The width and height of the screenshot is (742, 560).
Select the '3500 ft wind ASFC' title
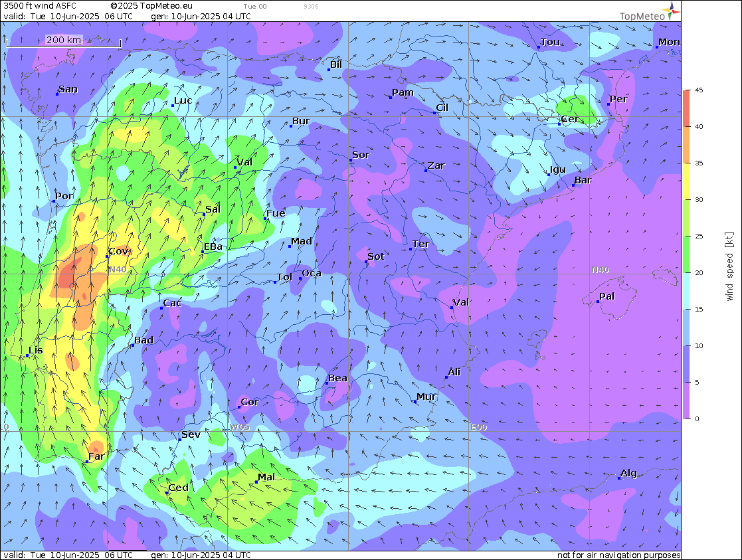[40, 6]
